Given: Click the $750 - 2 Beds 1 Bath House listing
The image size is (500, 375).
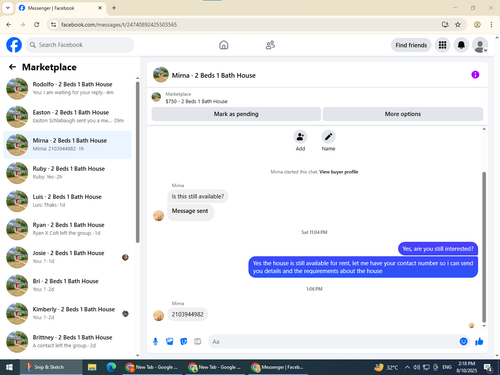Looking at the screenshot, I should tap(196, 101).
